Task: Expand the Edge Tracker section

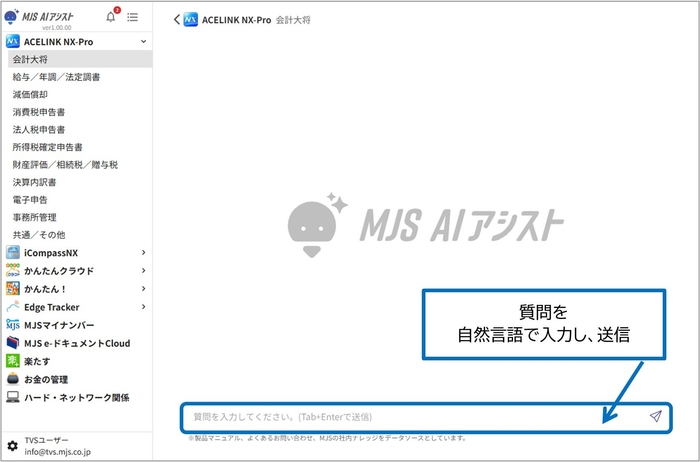Action: pyautogui.click(x=144, y=307)
